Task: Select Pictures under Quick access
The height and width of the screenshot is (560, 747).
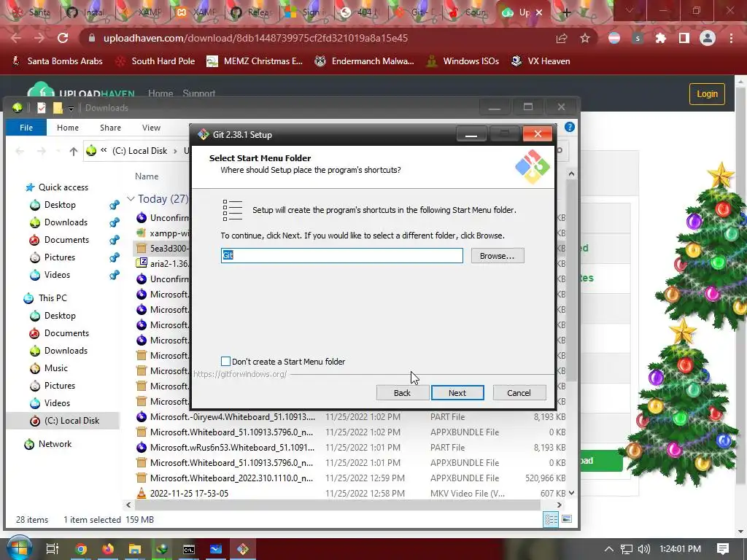Action: tap(60, 257)
